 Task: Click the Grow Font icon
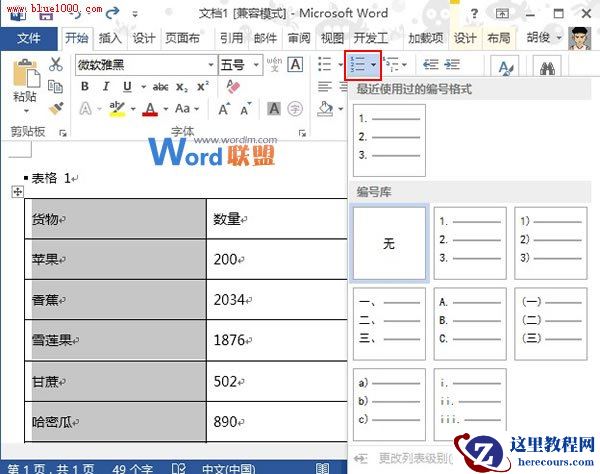(224, 109)
